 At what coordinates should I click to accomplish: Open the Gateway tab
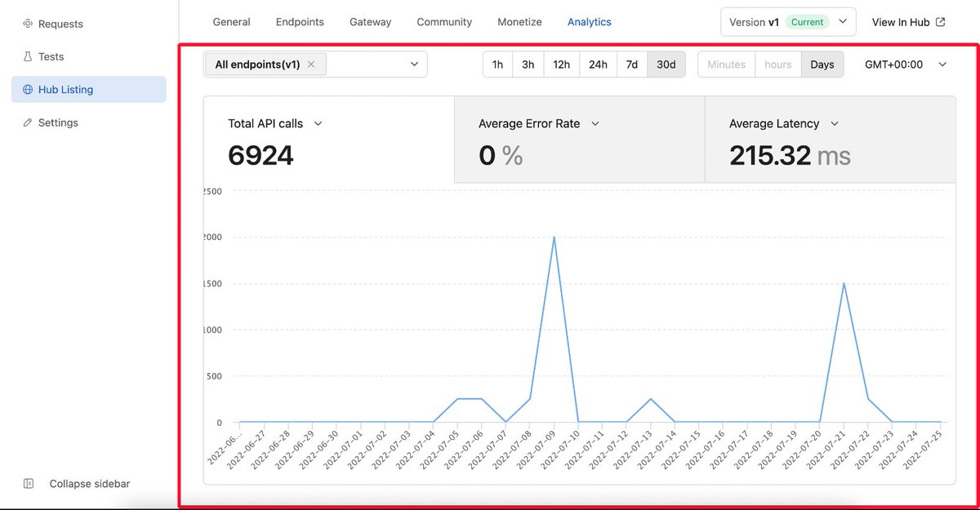370,22
